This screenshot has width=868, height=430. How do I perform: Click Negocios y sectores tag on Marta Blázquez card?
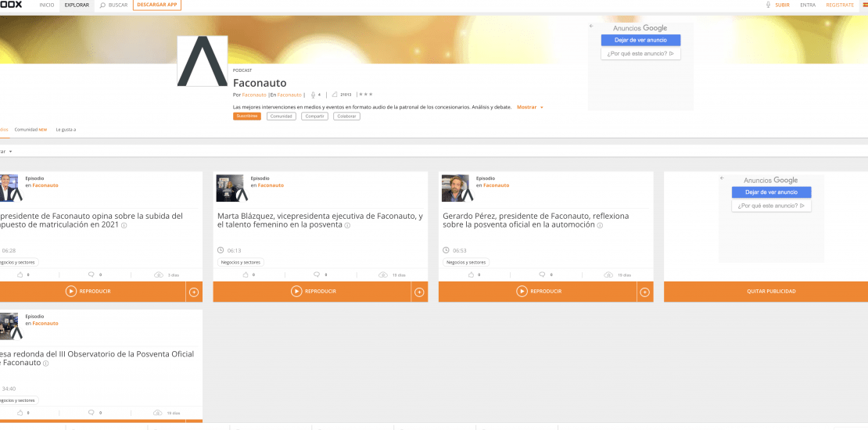241,263
